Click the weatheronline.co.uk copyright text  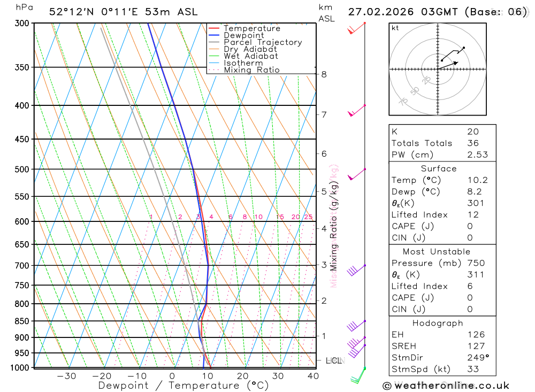click(446, 386)
